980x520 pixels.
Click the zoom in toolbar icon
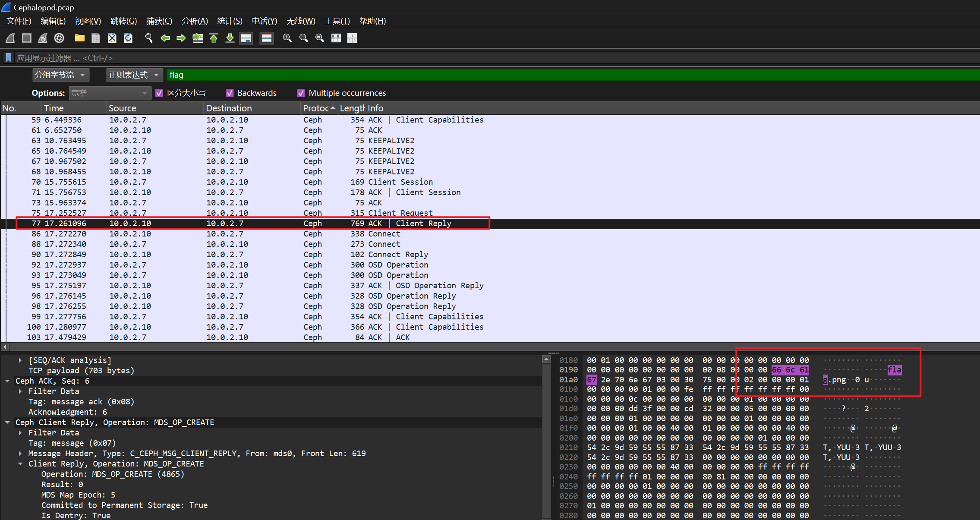287,38
